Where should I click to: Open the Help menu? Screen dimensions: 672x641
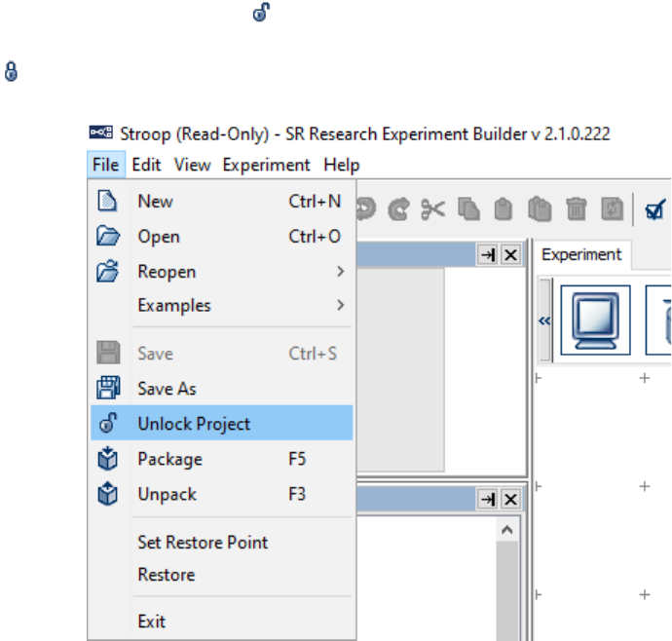pos(342,165)
